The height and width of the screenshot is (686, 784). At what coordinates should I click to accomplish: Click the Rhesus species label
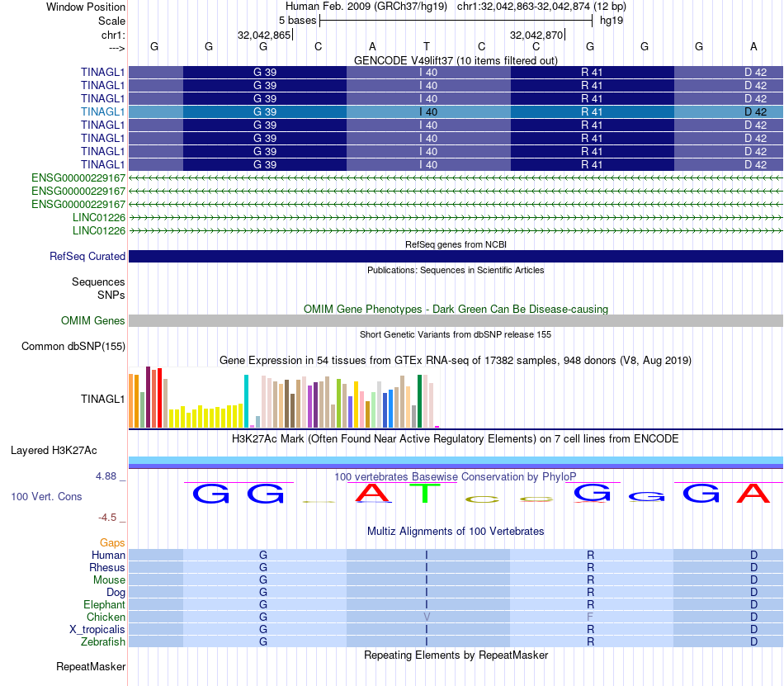107,567
